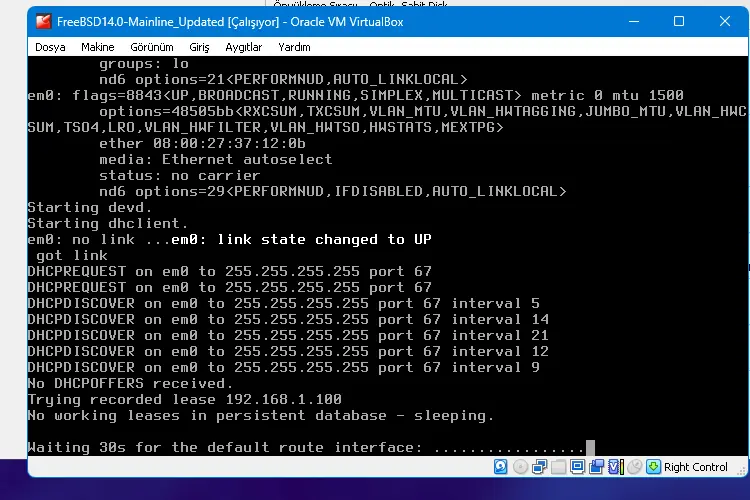This screenshot has width=750, height=500.
Task: Click the mouse integration status icon
Action: click(x=634, y=467)
